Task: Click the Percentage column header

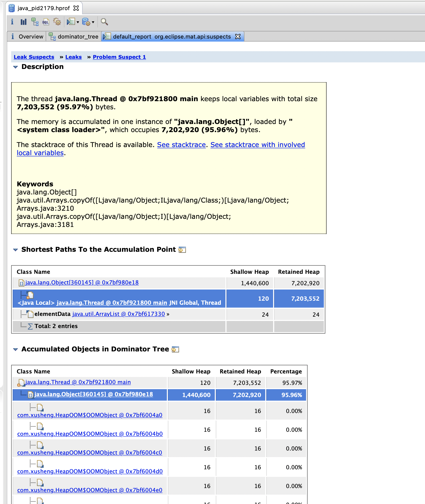Action: (286, 372)
